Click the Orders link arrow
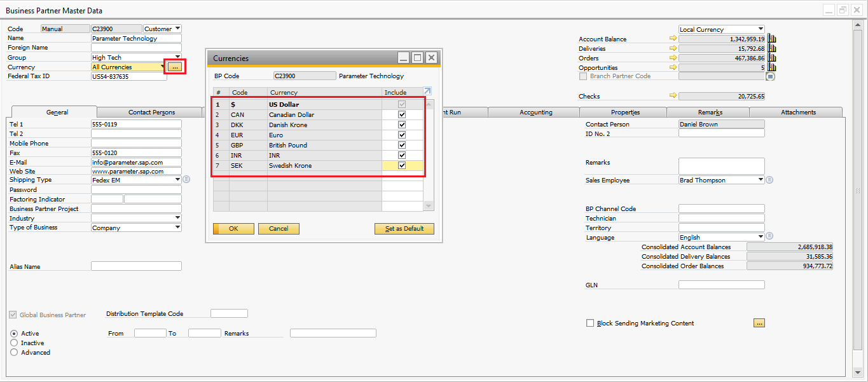Viewport: 868px width, 382px height. pyautogui.click(x=673, y=58)
